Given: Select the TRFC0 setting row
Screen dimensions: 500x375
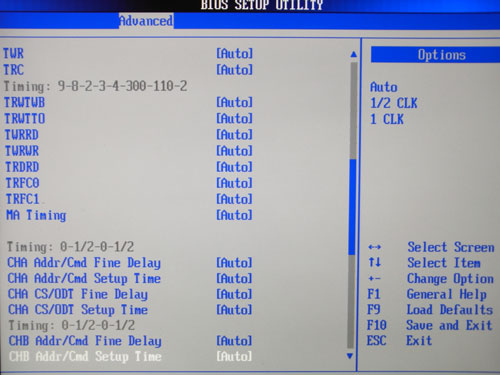Looking at the screenshot, I should tap(129, 183).
